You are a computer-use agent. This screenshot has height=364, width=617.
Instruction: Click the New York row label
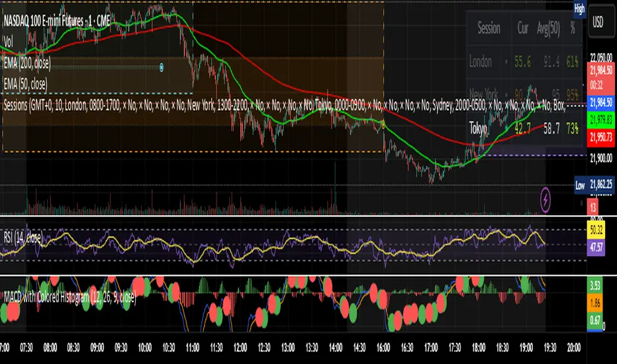pos(484,95)
